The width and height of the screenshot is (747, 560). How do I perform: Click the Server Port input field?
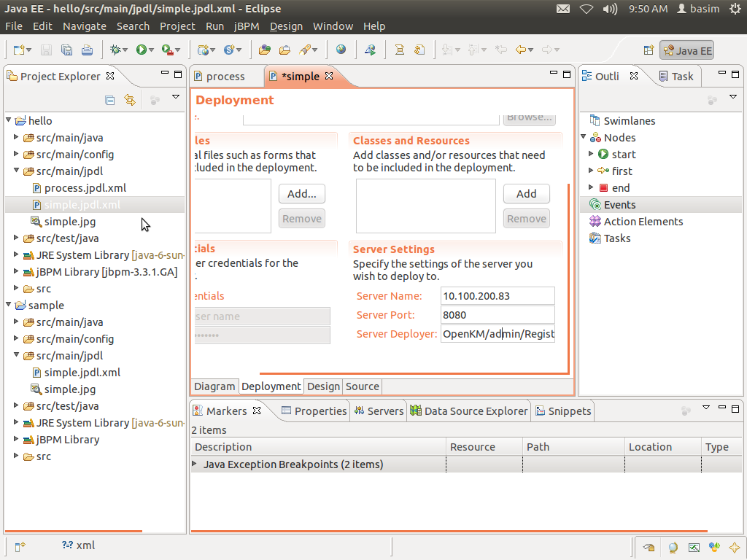[498, 315]
